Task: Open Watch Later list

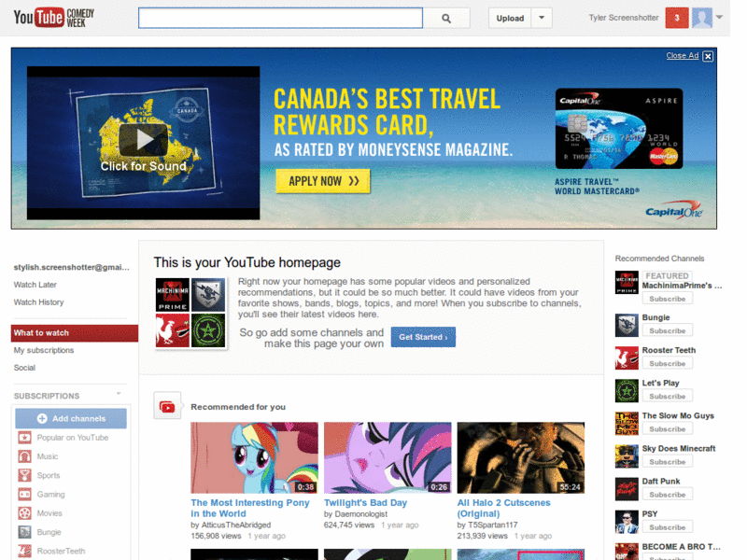Action: pyautogui.click(x=35, y=285)
